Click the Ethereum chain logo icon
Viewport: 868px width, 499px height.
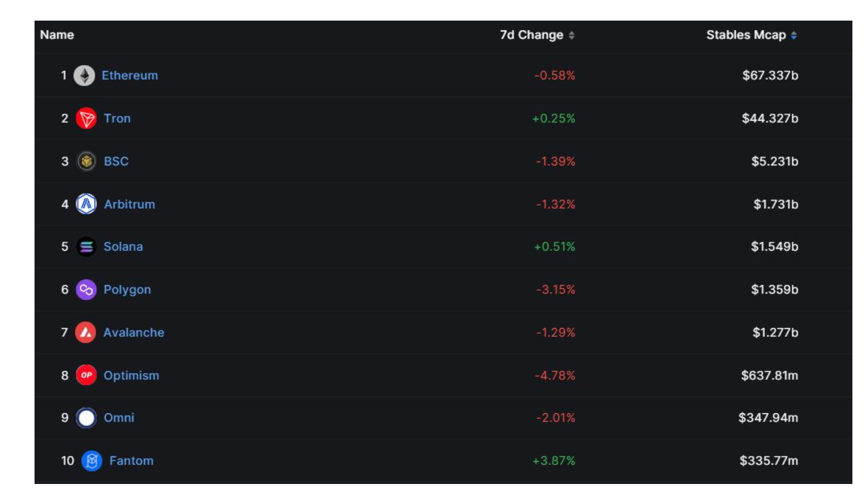click(x=84, y=76)
